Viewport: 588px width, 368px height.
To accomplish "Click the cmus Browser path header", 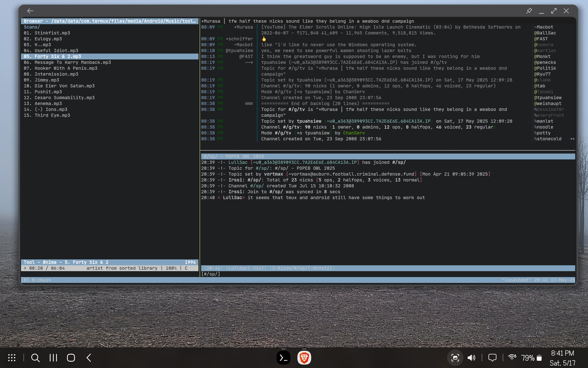I will [x=110, y=21].
